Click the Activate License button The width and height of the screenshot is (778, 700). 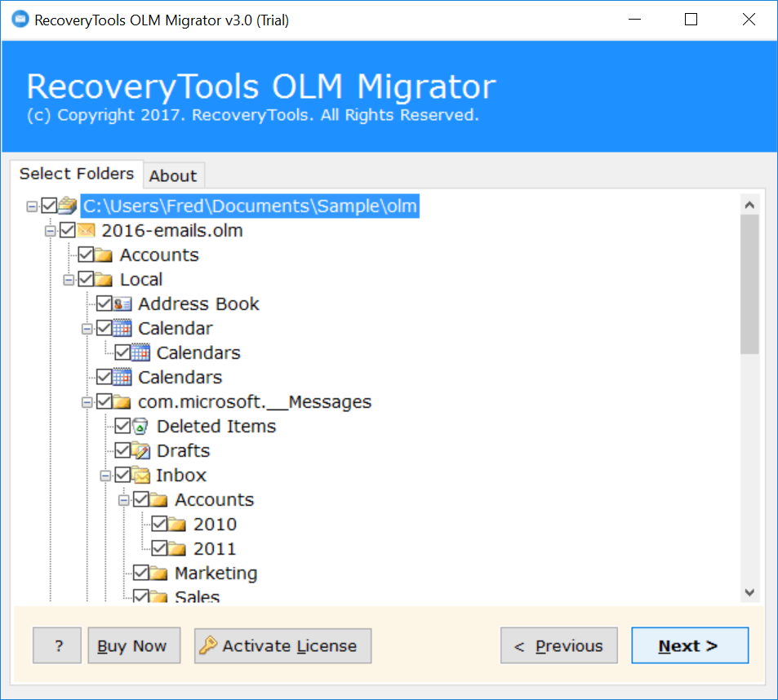[x=282, y=645]
